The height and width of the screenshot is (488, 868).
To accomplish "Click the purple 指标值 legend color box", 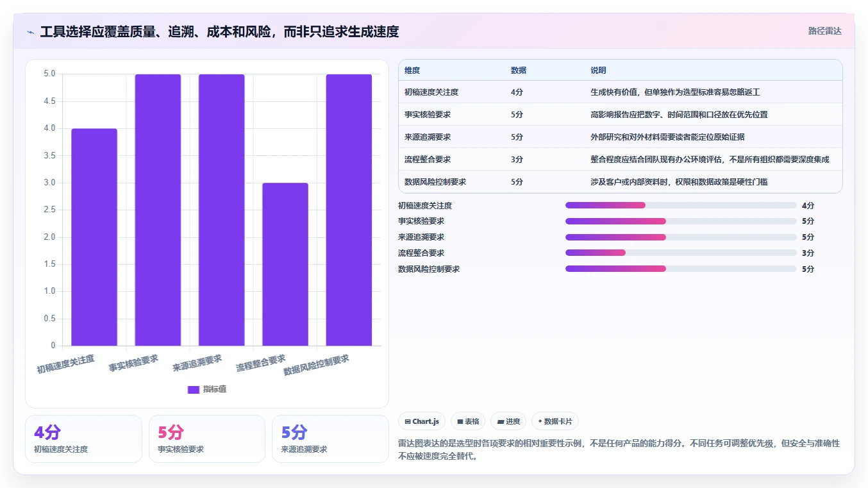I will pos(194,389).
